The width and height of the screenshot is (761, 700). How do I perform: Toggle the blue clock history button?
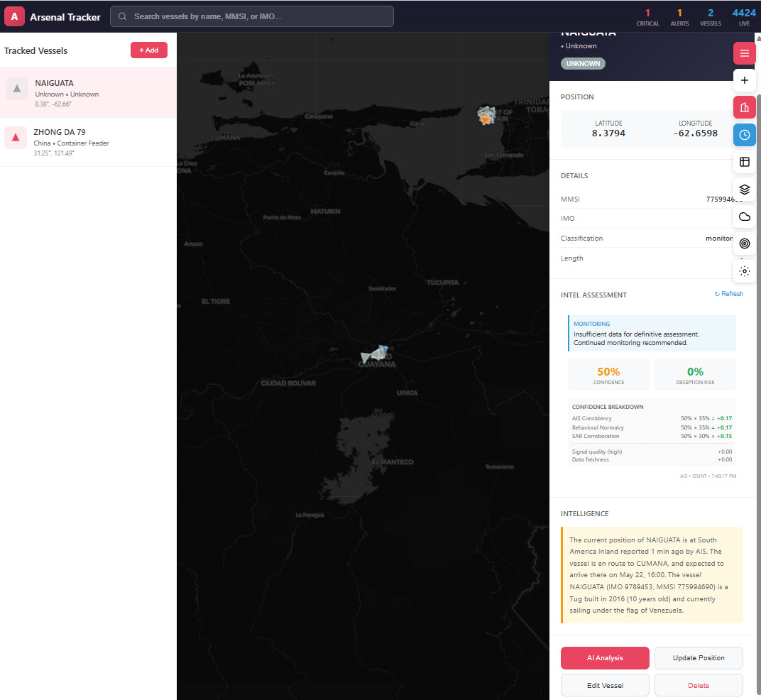click(x=744, y=135)
